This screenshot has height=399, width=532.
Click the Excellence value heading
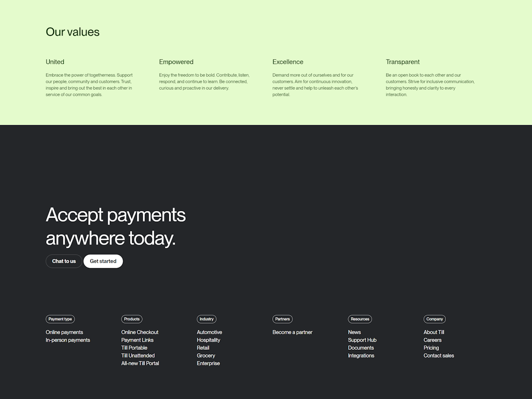pyautogui.click(x=288, y=62)
